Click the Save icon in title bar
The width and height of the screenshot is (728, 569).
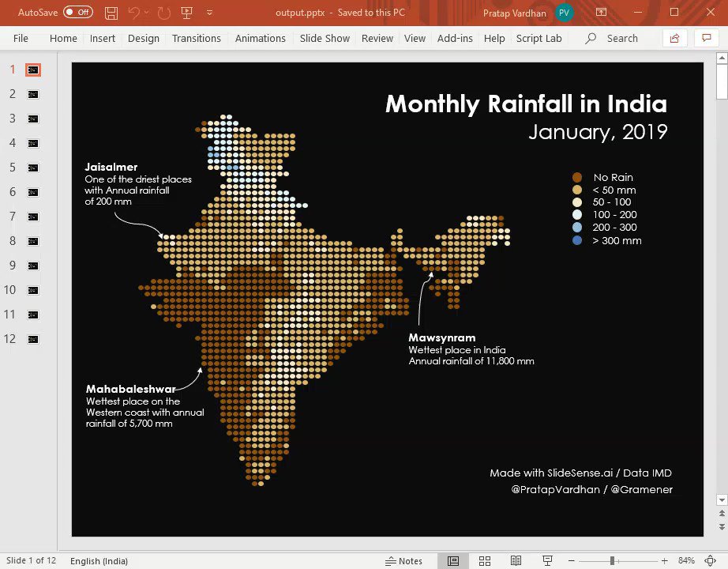point(111,13)
